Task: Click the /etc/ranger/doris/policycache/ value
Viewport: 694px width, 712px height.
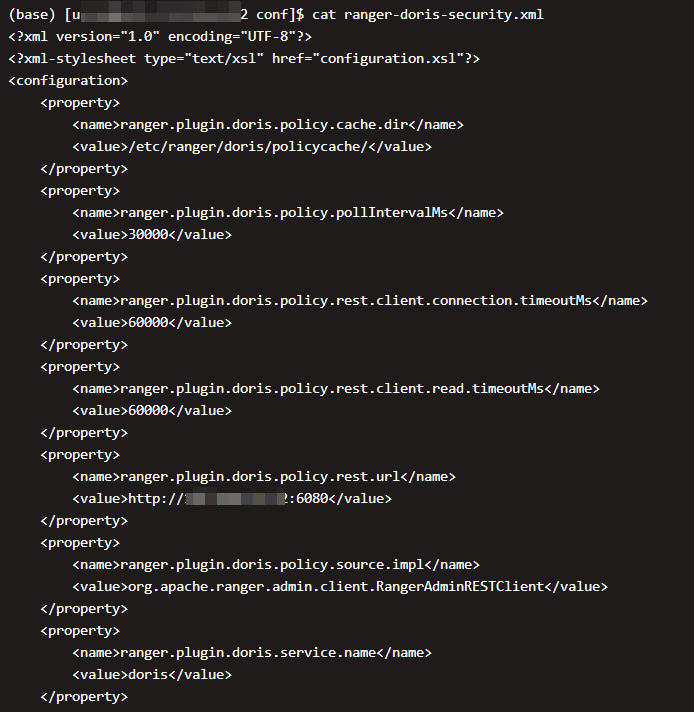Action: point(252,147)
